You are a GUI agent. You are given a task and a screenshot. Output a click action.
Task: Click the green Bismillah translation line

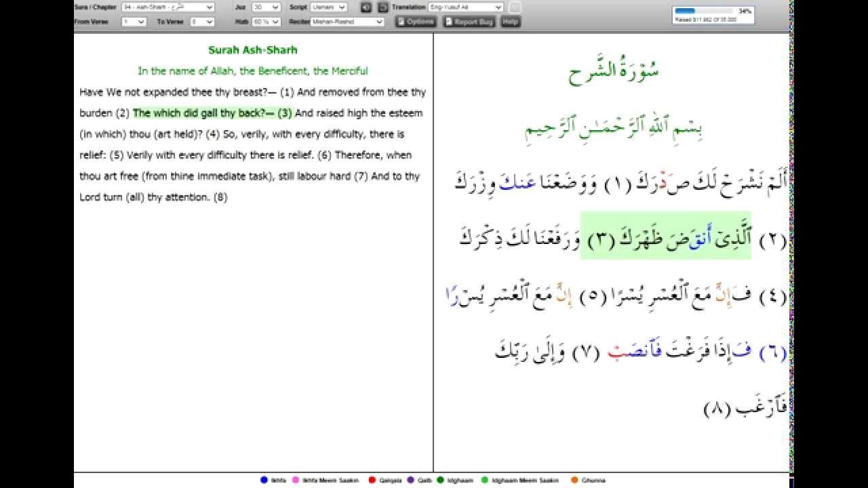(253, 70)
